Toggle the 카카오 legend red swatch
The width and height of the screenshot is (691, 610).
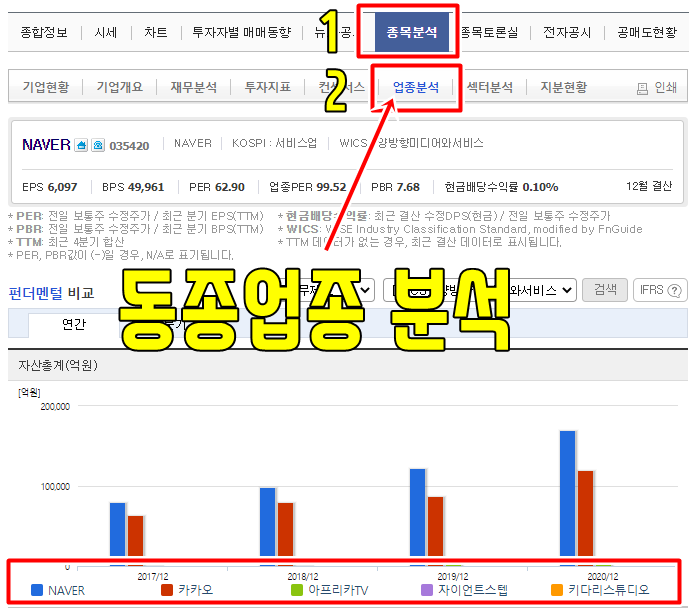coord(167,590)
